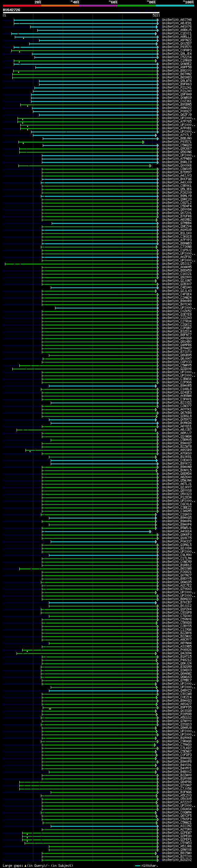Image resolution: width=197 pixels, height=868 pixels.
Task: Click the red 20% identity legend segment
Action: [x=22, y=6]
